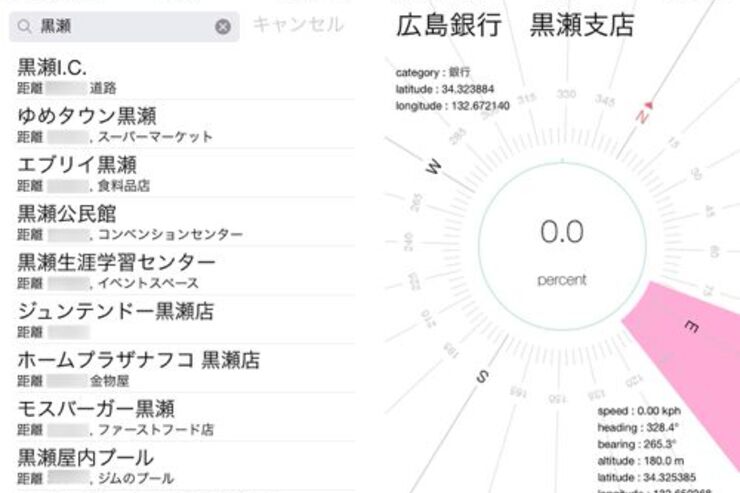The width and height of the screenshot is (740, 493).
Task: Click the スーパーマーケット category text
Action: [x=155, y=137]
